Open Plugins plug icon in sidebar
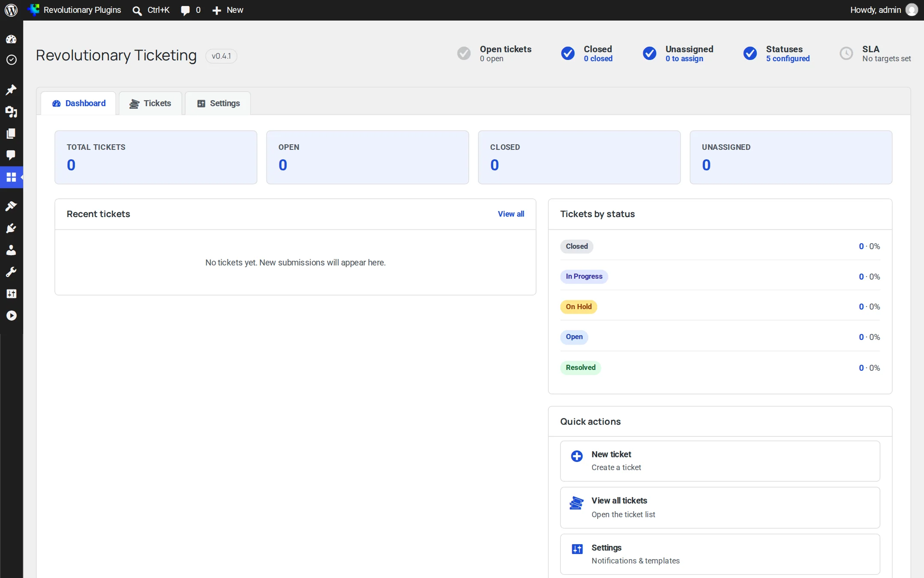This screenshot has height=578, width=924. click(11, 228)
